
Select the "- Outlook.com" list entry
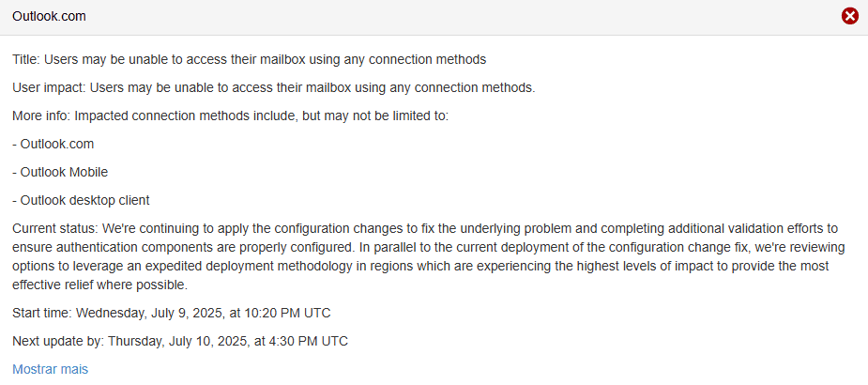coord(53,144)
